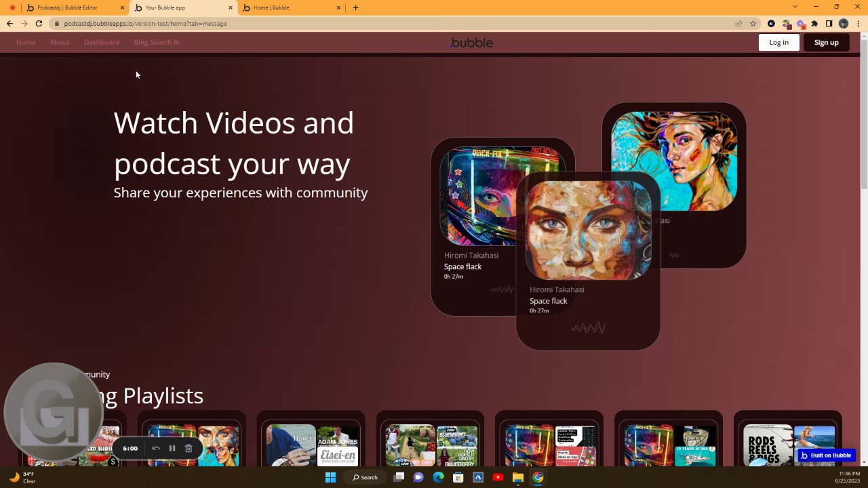Expand the tab search chevron
Image resolution: width=868 pixels, height=488 pixels.
[x=795, y=7]
